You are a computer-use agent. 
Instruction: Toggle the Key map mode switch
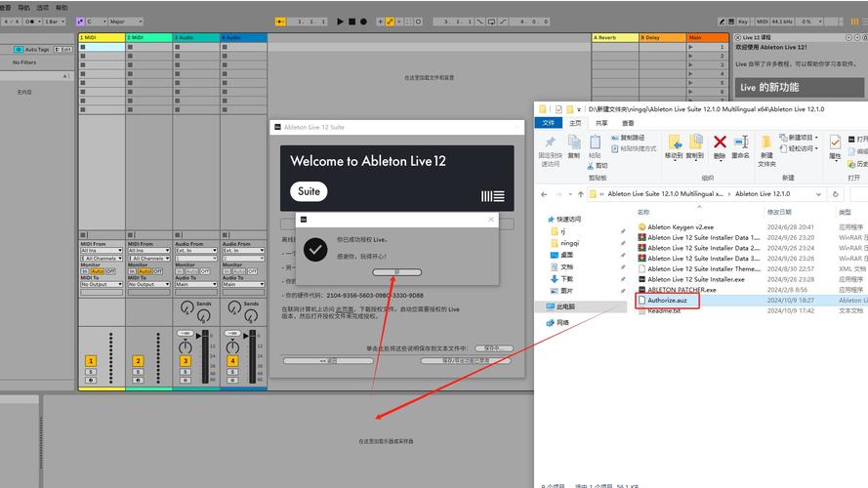tap(742, 21)
